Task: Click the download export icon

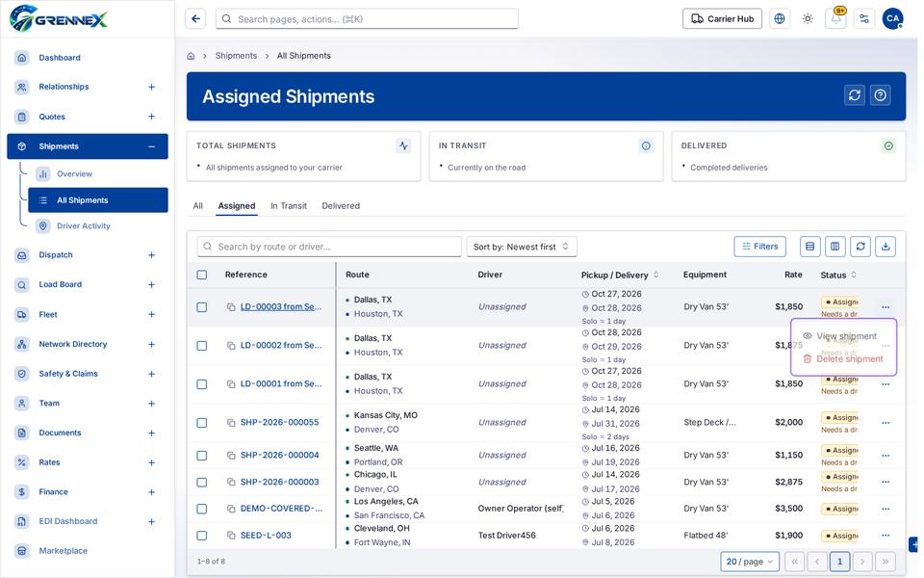Action: pos(885,247)
